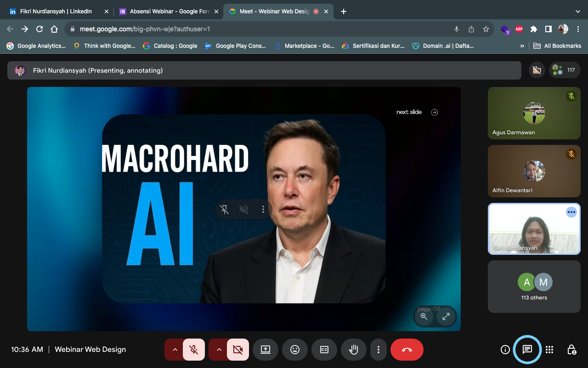Switch to Absensi Webinar Google Form tab
Viewport: 588px width, 368px height.
(x=168, y=11)
